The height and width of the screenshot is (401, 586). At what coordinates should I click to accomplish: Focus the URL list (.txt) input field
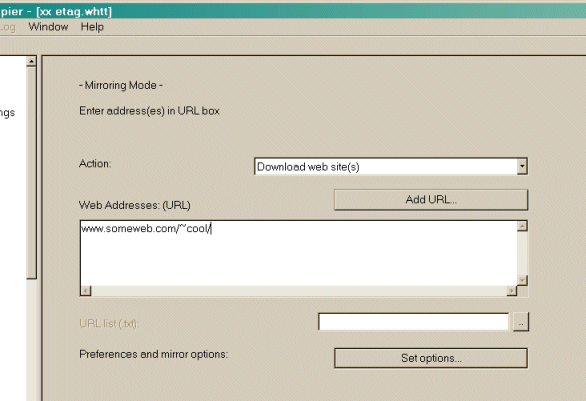point(413,322)
